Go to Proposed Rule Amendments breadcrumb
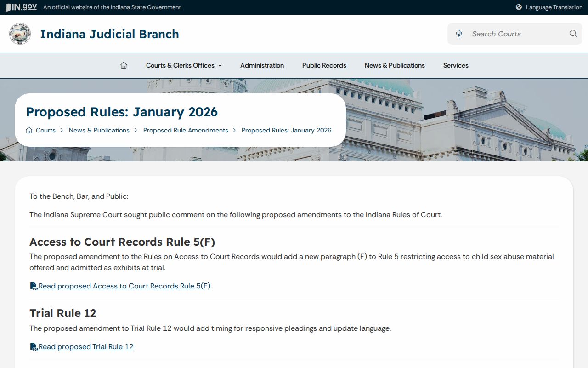The width and height of the screenshot is (588, 368). pos(186,130)
